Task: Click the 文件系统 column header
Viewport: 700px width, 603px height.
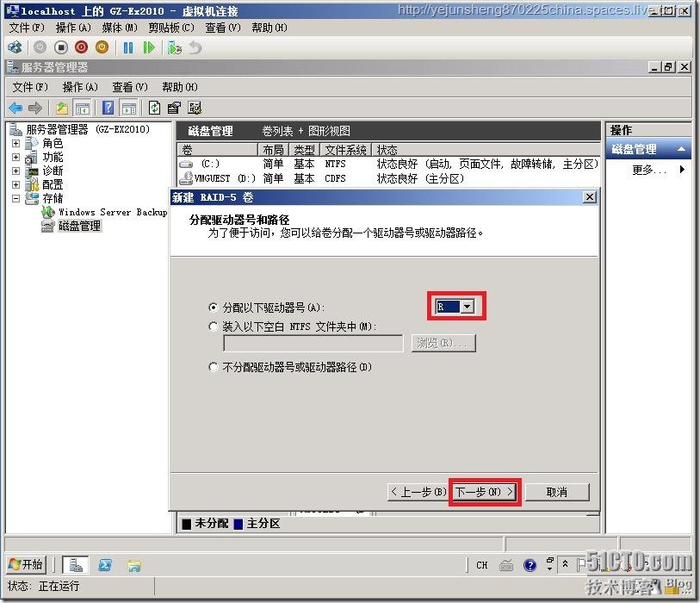Action: (x=345, y=150)
